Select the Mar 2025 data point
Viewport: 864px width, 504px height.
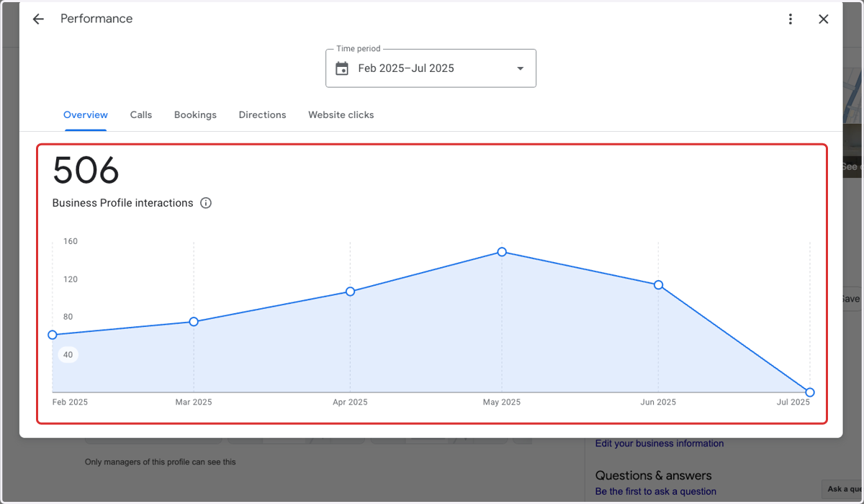coord(194,321)
